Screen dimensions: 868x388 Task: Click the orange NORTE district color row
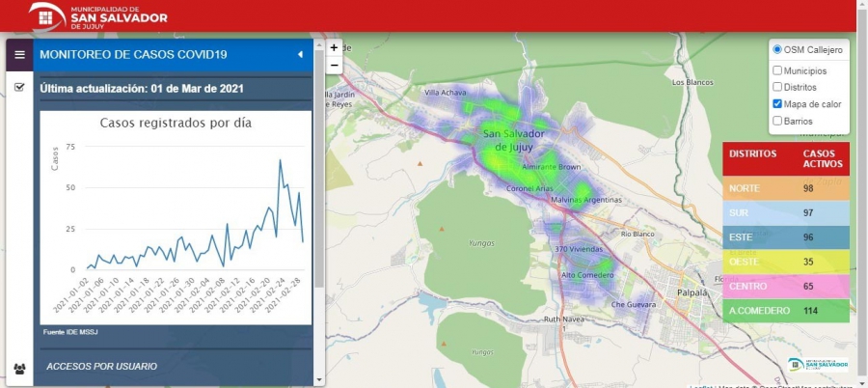point(785,187)
